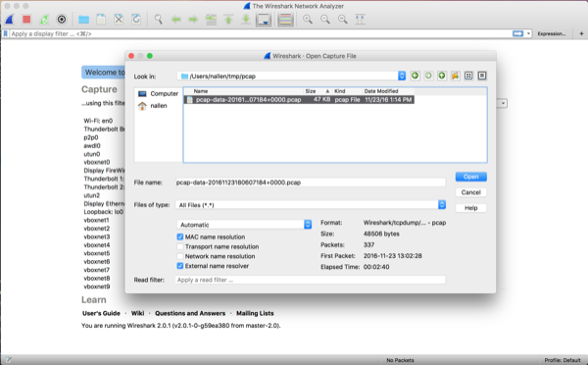Click the zoom in magnifier toolbar icon
This screenshot has width=588, height=365.
[308, 20]
